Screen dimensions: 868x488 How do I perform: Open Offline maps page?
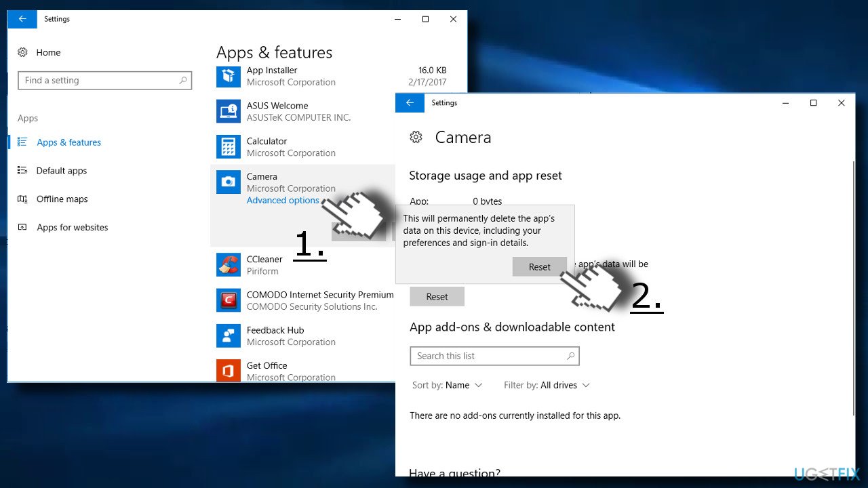(62, 199)
